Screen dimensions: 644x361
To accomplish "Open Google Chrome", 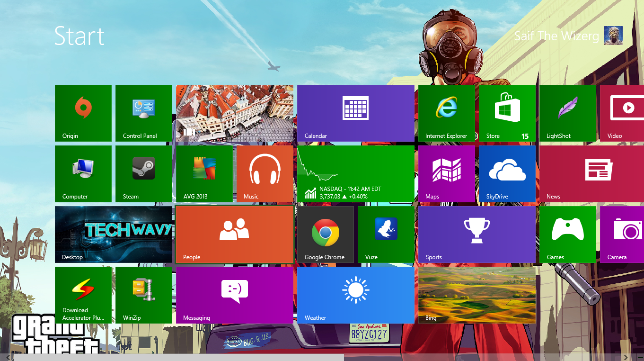I will pos(325,234).
